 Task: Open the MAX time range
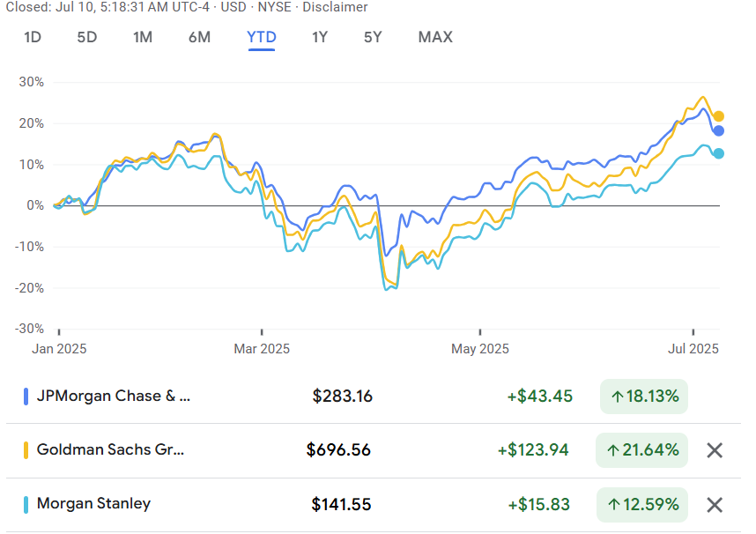(x=435, y=37)
